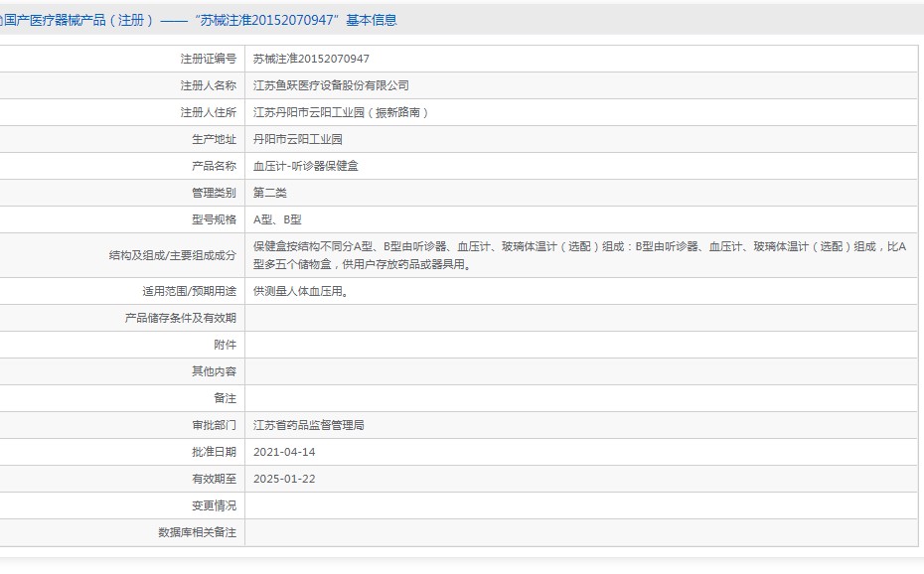Click the 附件 label
Viewport: 924px width, 574px height.
pyautogui.click(x=226, y=345)
